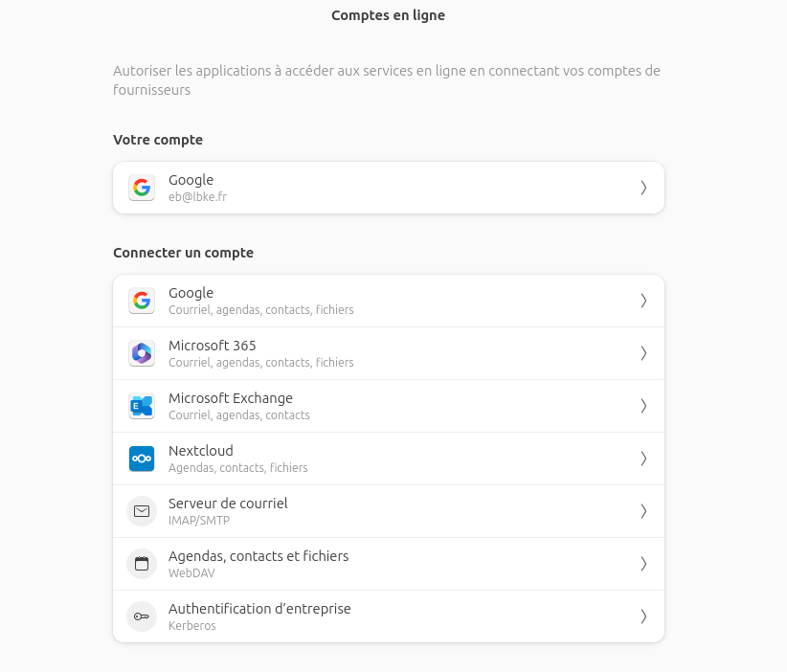Open the chevron on the Nextcloud row
The width and height of the screenshot is (787, 672).
tap(643, 459)
